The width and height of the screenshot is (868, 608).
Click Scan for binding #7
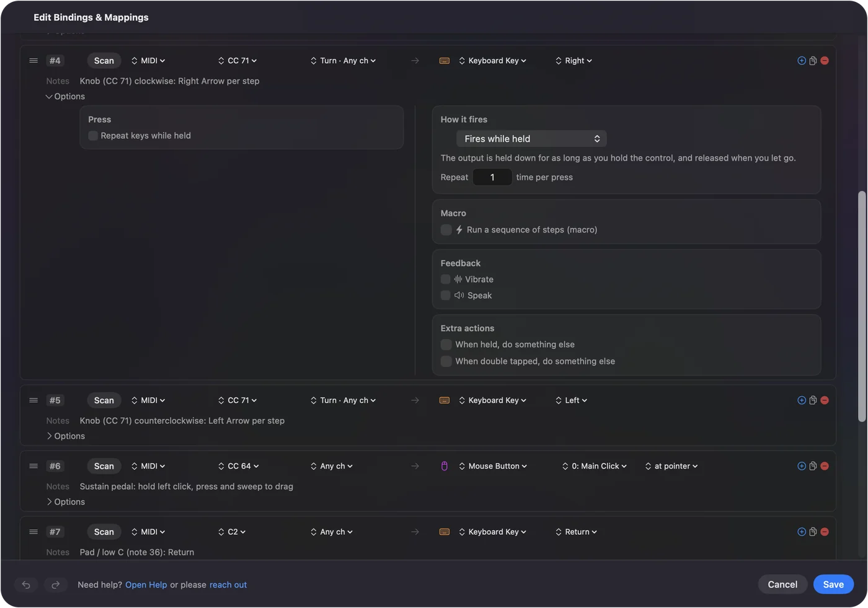tap(104, 532)
